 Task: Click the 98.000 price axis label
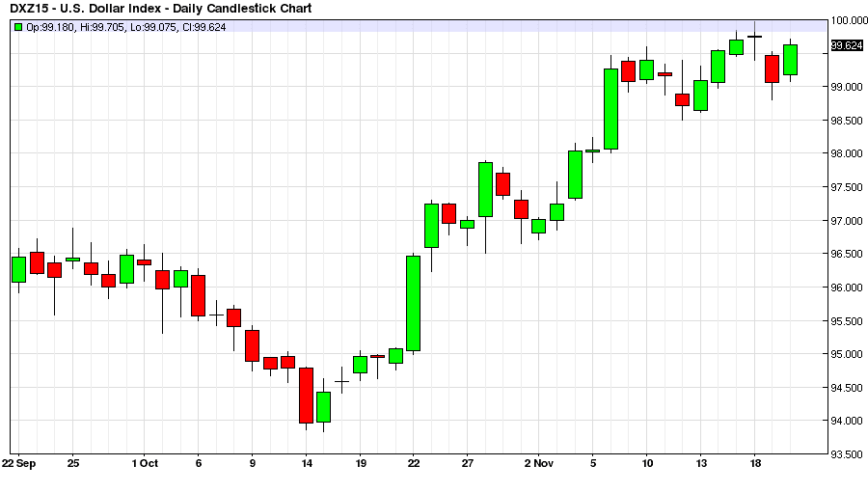coord(847,153)
